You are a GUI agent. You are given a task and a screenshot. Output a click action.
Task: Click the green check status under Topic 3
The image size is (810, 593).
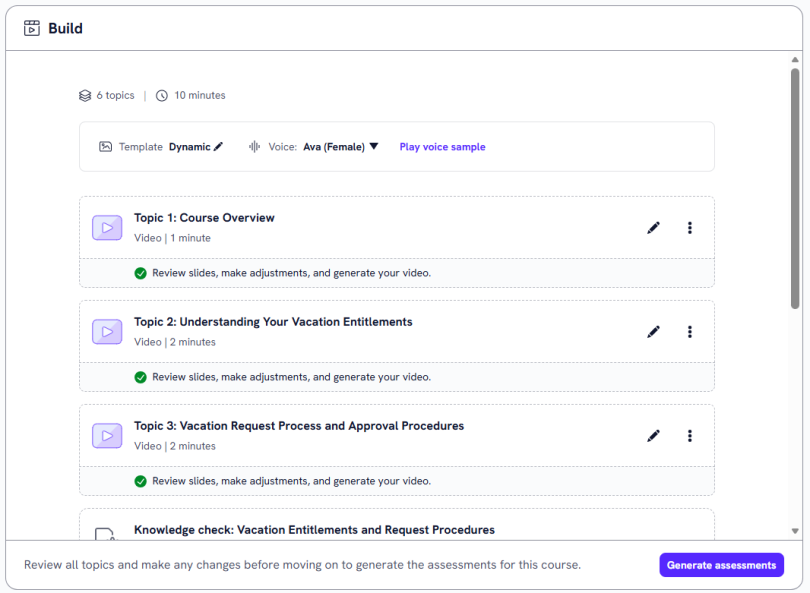click(141, 481)
